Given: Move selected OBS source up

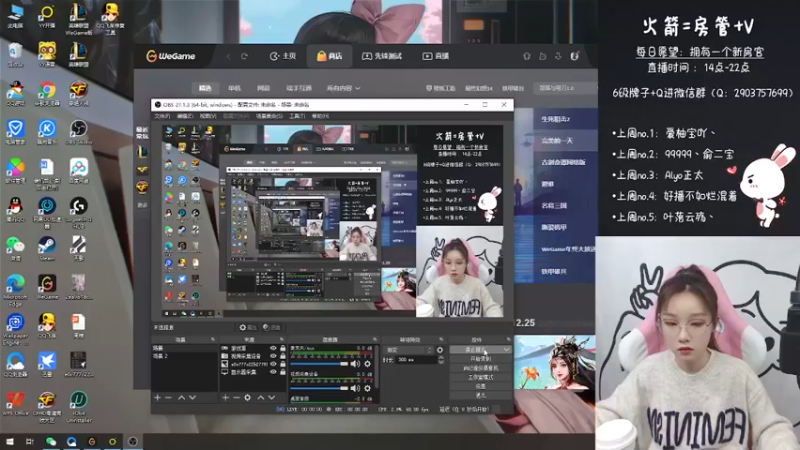Looking at the screenshot, I should point(261,397).
